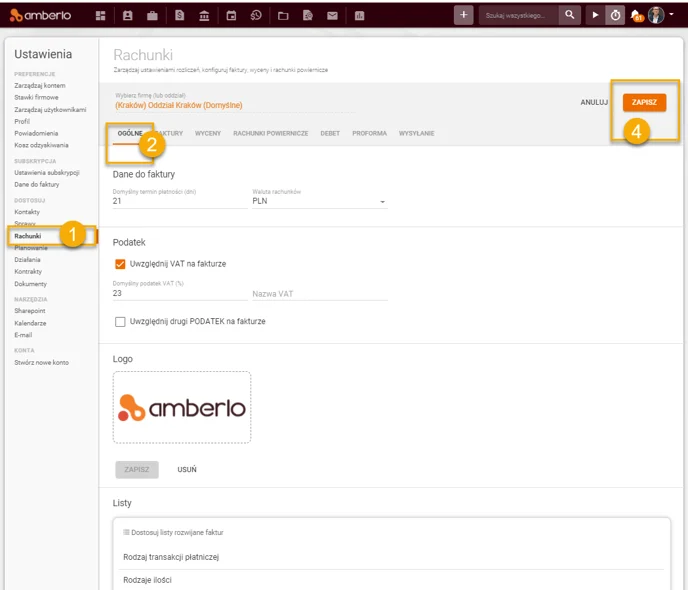Image resolution: width=688 pixels, height=590 pixels.
Task: Open the documents folder icon
Action: (x=283, y=16)
